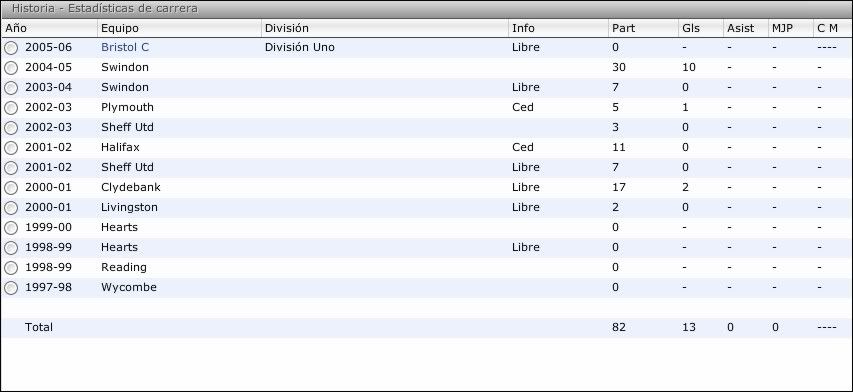
Task: Click the Clydebank team name
Action: click(x=131, y=188)
